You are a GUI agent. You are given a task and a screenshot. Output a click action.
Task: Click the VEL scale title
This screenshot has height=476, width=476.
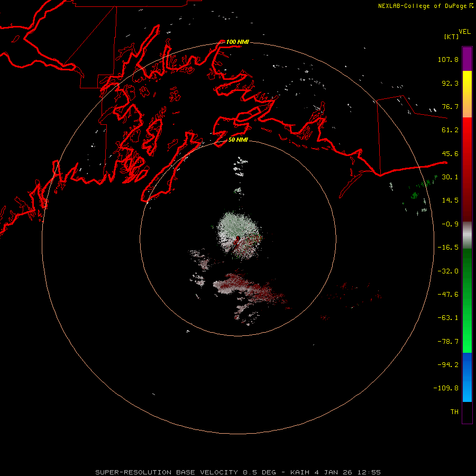click(465, 31)
